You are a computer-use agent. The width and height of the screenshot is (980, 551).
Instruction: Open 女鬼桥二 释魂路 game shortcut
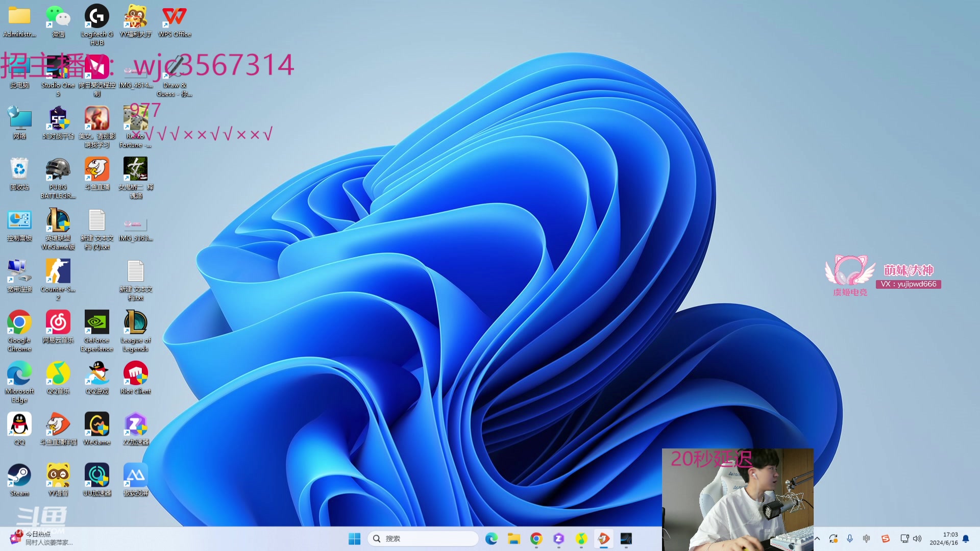[136, 178]
